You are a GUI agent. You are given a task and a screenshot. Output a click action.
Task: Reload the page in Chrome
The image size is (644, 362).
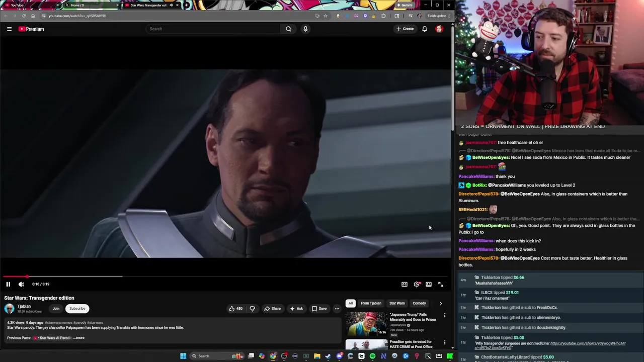(x=24, y=16)
